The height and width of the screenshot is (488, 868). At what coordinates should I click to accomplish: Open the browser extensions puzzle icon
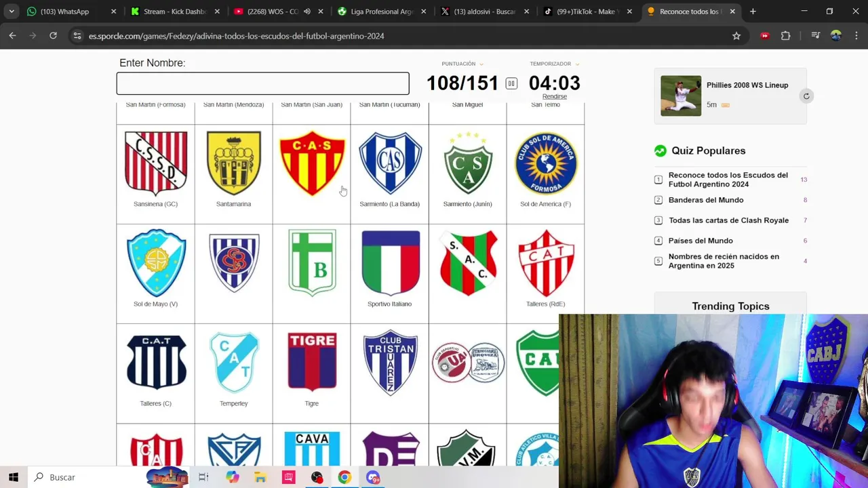pos(785,36)
